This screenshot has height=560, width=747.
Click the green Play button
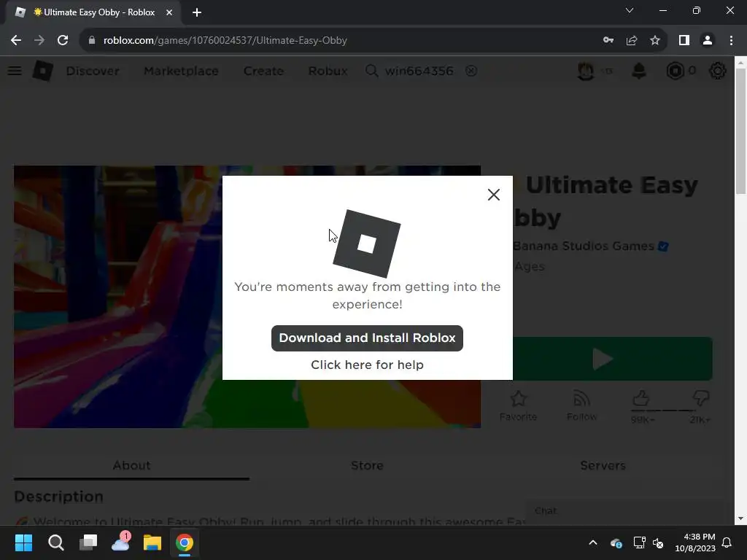pos(613,359)
